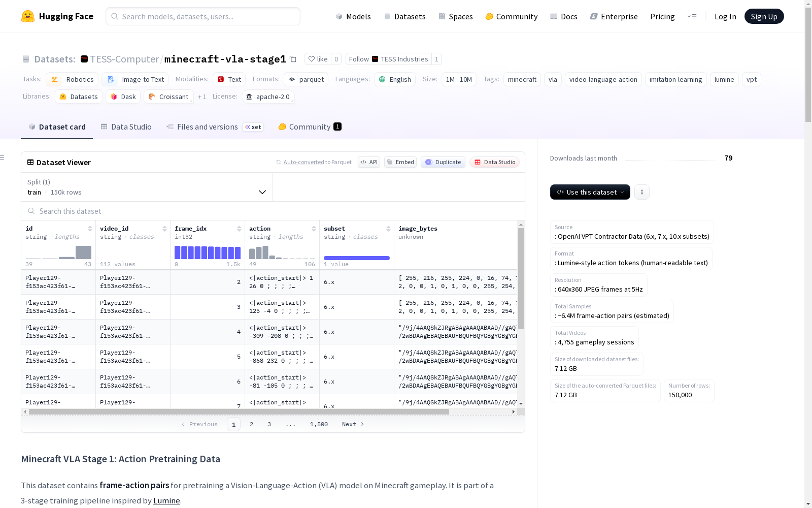Sort by the subset column
812x508 pixels.
(x=388, y=229)
